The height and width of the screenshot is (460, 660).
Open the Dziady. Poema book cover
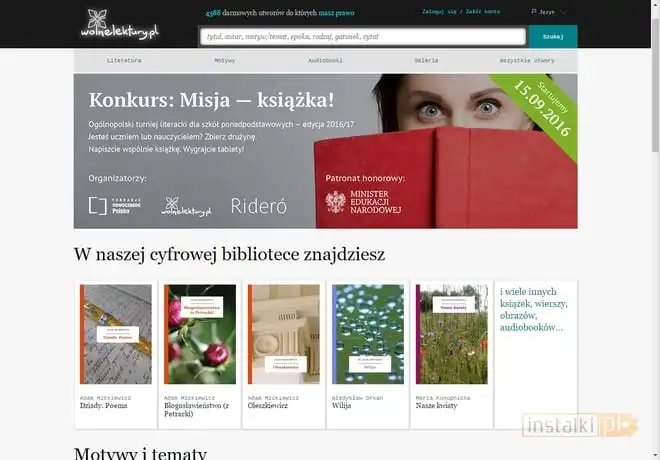click(116, 334)
